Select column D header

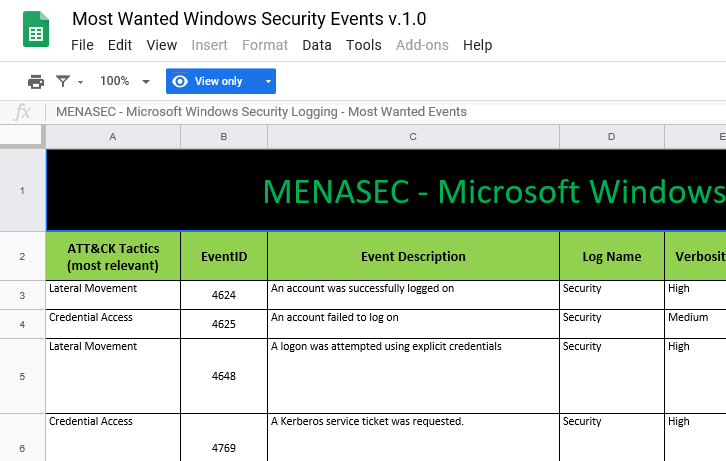click(612, 137)
